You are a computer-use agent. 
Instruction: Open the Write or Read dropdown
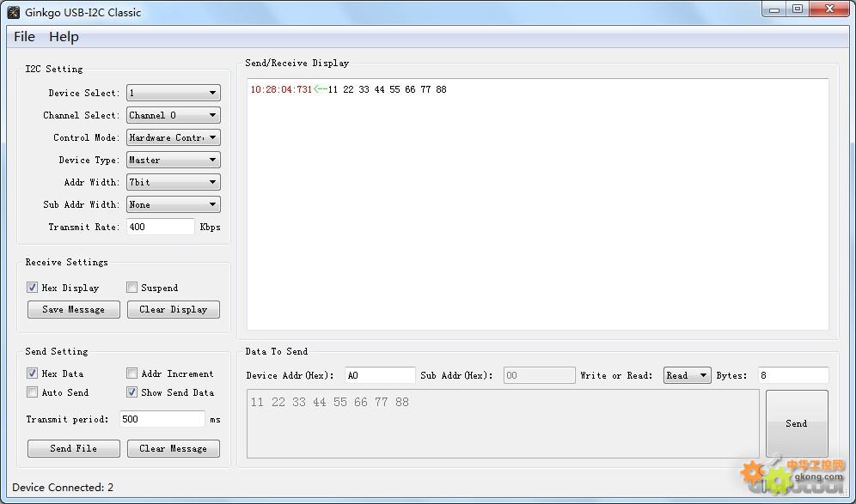coord(687,375)
